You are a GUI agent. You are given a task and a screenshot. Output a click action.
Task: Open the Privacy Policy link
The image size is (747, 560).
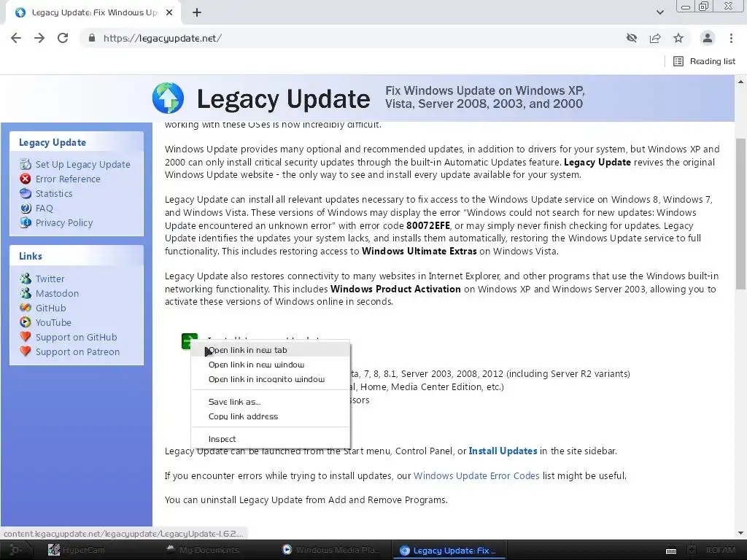(x=64, y=223)
